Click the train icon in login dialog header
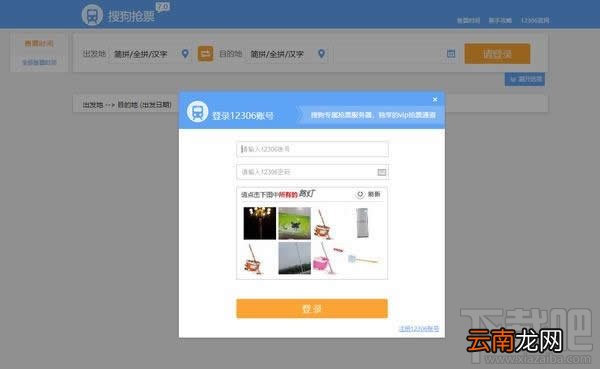Screen dimensions: 600x369 coord(197,112)
